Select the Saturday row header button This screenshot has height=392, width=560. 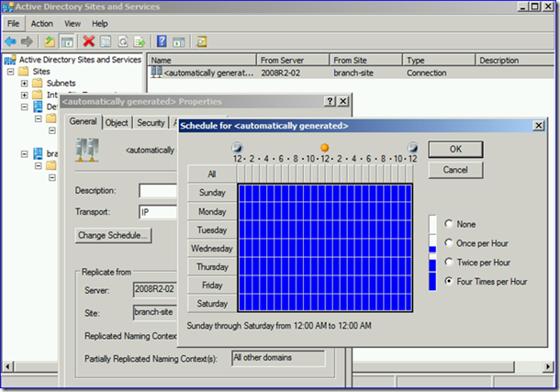212,304
